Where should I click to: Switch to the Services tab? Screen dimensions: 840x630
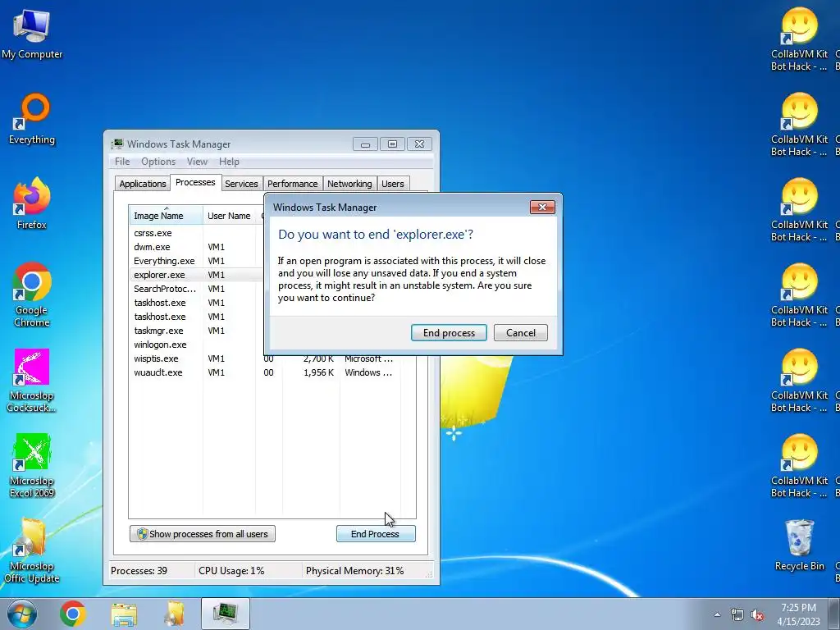click(x=241, y=184)
